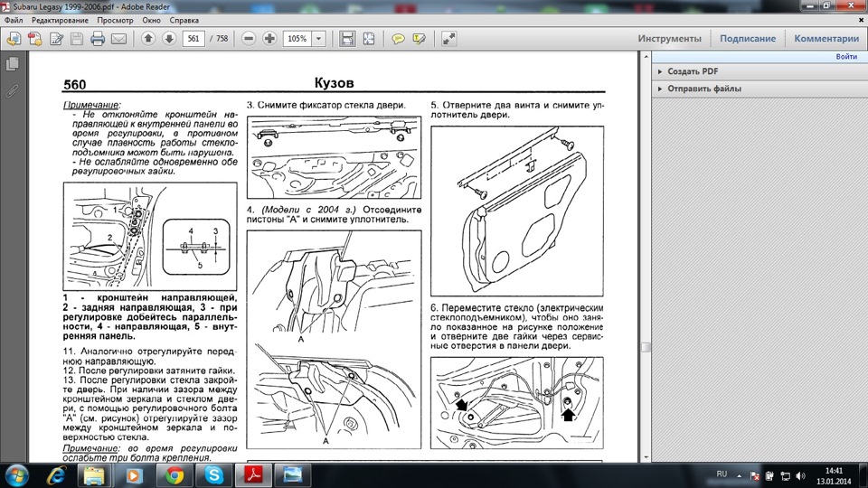Switch to read mode with arrows icon
This screenshot has height=488, width=868.
(x=449, y=39)
